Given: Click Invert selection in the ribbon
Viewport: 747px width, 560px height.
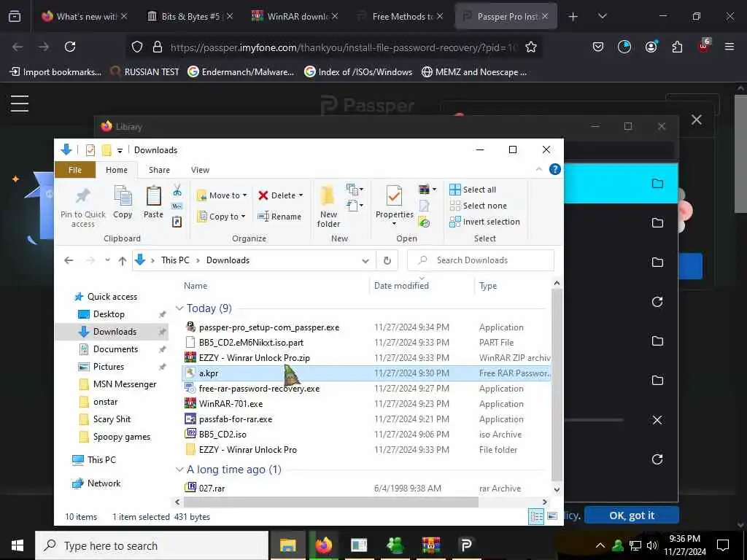Looking at the screenshot, I should point(484,222).
